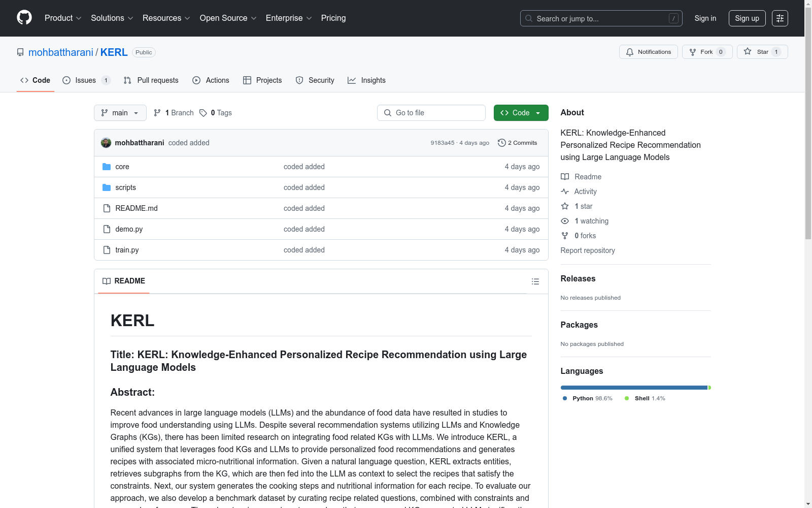Viewport: 812px width, 508px height.
Task: Expand the Solutions menu
Action: (x=112, y=18)
